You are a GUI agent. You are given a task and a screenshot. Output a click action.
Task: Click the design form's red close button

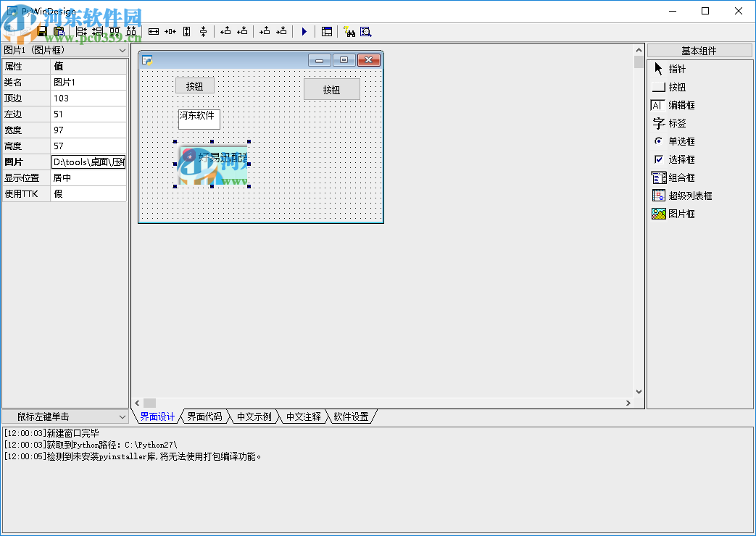click(x=369, y=60)
